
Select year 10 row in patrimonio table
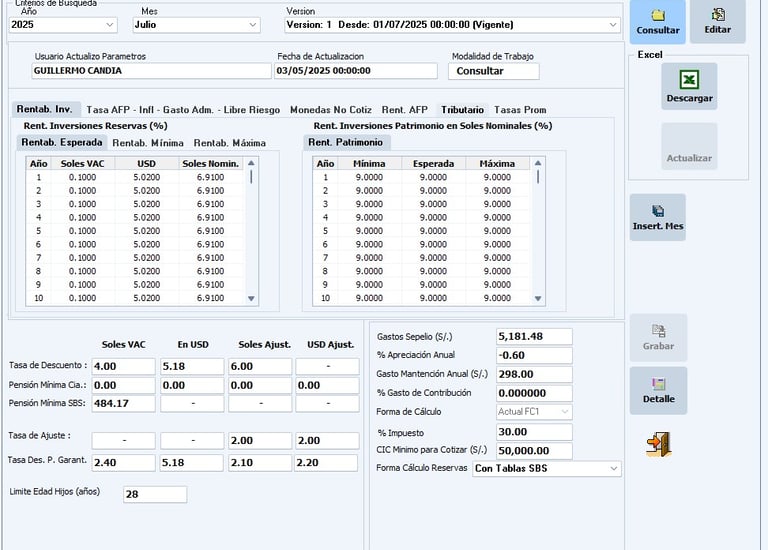(x=422, y=298)
